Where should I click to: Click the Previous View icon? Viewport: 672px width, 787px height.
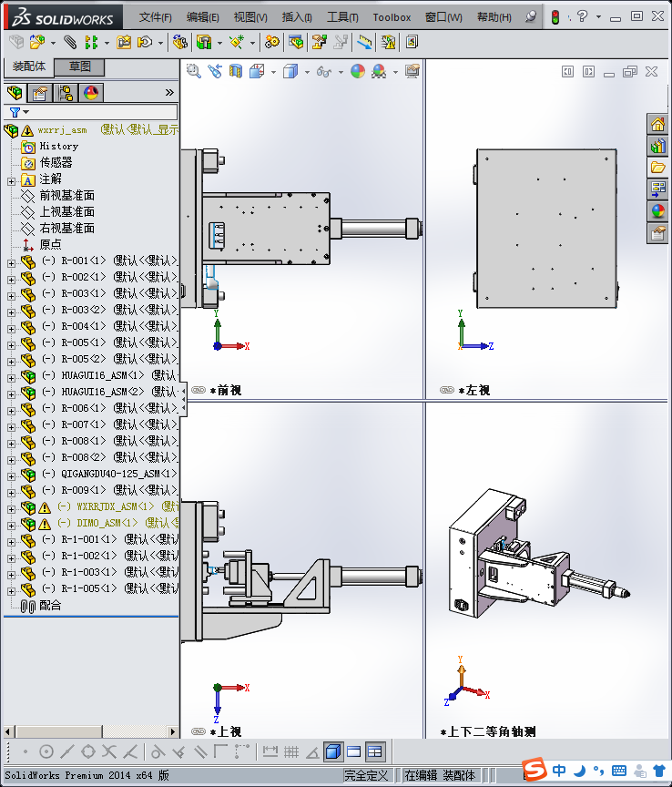215,71
